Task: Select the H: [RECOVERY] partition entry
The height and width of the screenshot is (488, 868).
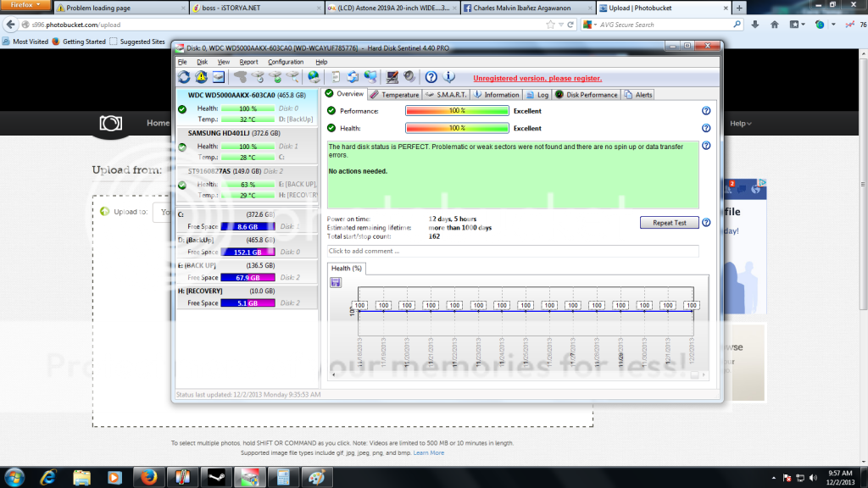Action: pyautogui.click(x=246, y=291)
